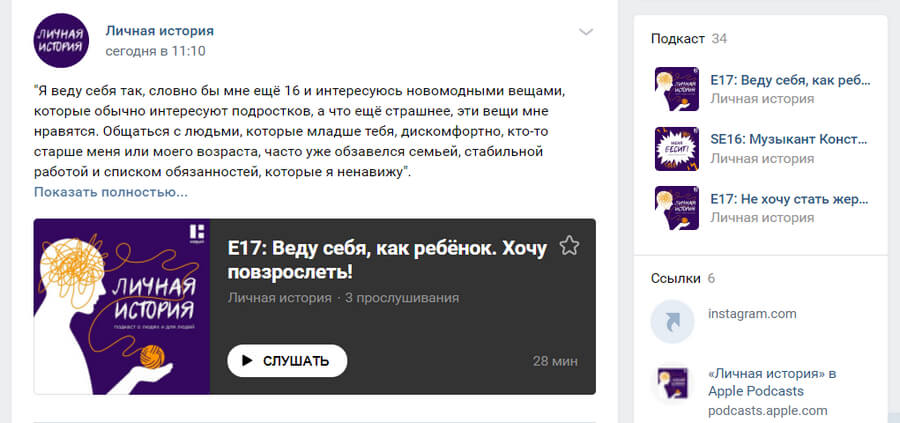Click the Apple Podcasts link thumbnail icon

pyautogui.click(x=672, y=383)
